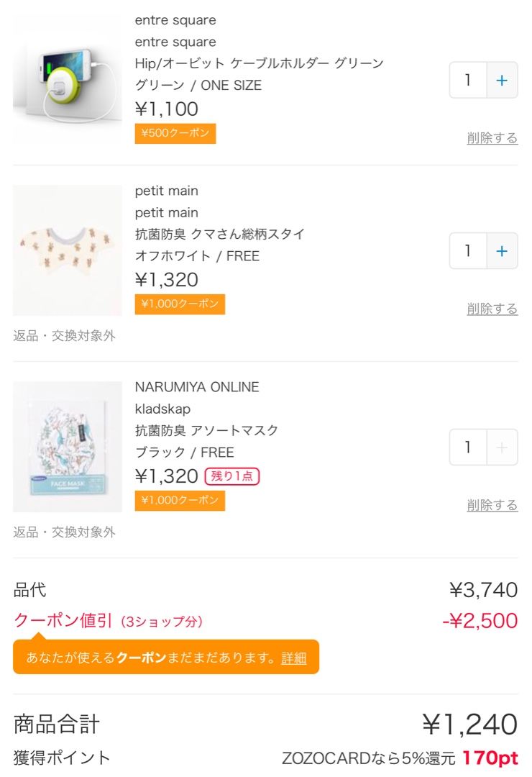Click plus button for kladskap mask
Image resolution: width=532 pixels, height=777 pixels.
[502, 447]
